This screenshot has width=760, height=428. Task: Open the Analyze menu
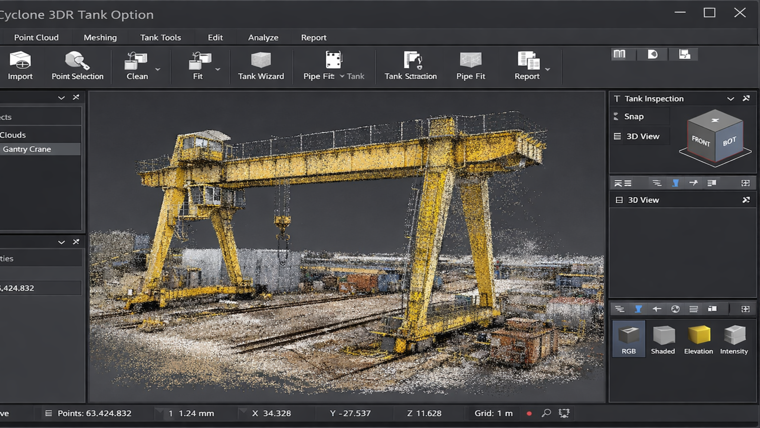tap(263, 37)
